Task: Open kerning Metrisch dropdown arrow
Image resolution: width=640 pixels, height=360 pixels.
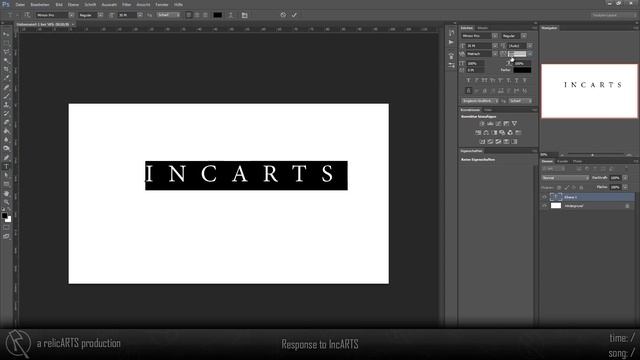Action: (495, 54)
